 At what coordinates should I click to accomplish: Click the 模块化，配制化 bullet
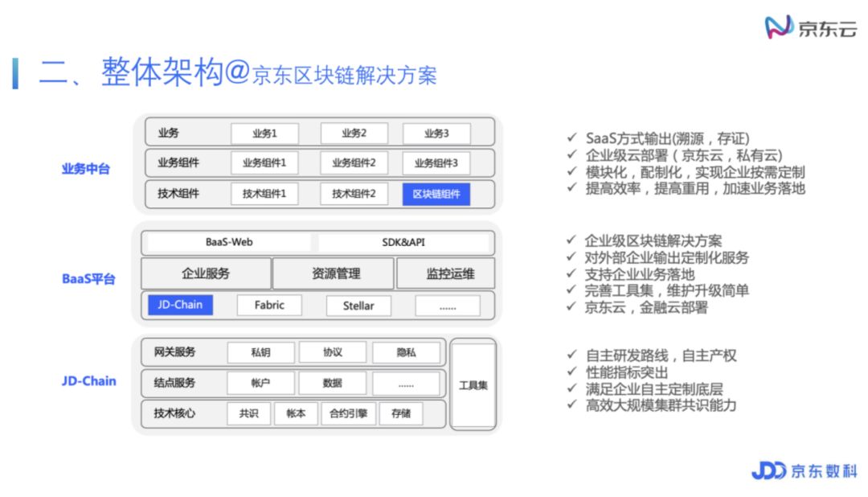point(694,172)
